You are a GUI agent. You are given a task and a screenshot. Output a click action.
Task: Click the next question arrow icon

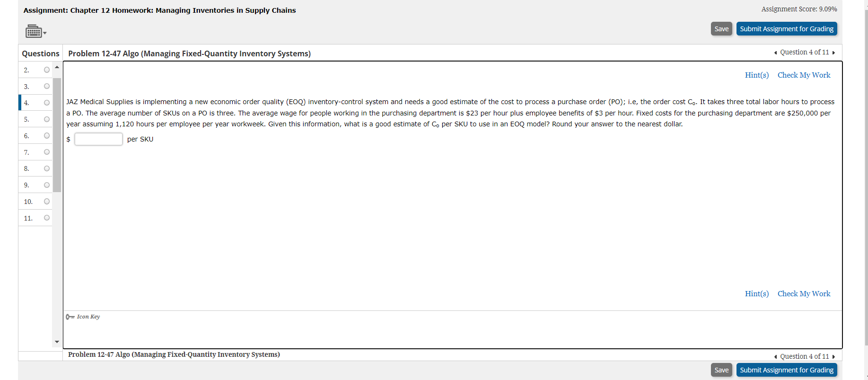pyautogui.click(x=833, y=52)
